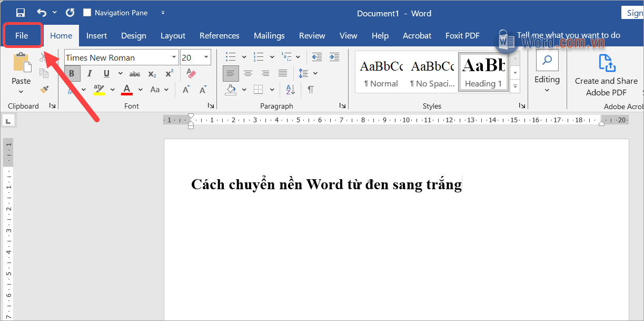Click the Undo arrow icon
This screenshot has height=321, width=644.
point(42,13)
